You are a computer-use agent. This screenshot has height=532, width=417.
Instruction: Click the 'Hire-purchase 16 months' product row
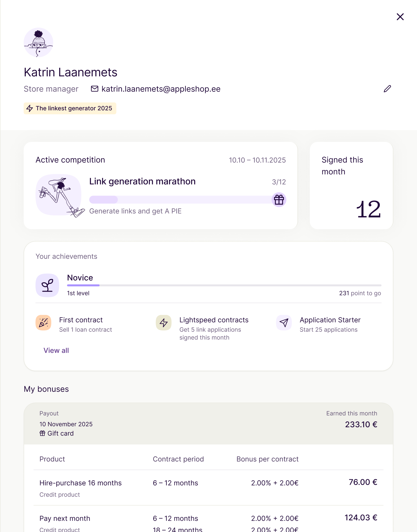coord(208,488)
